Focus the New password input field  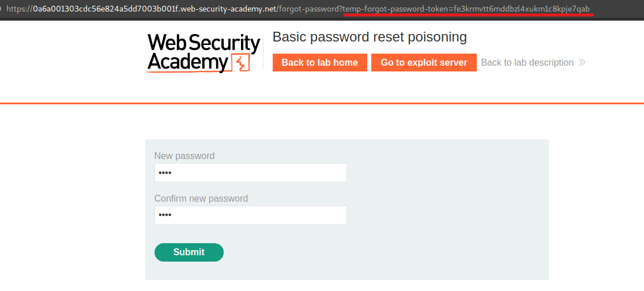[x=250, y=173]
